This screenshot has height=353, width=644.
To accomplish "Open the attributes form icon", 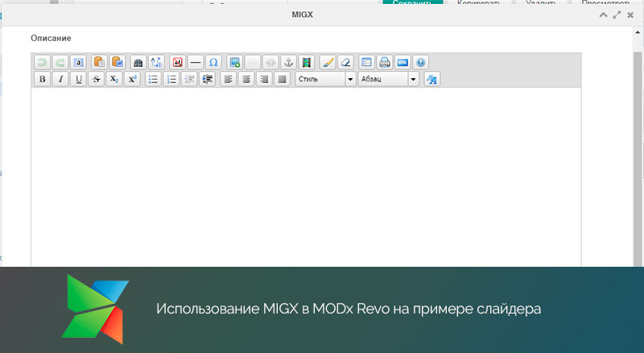I will tap(366, 62).
